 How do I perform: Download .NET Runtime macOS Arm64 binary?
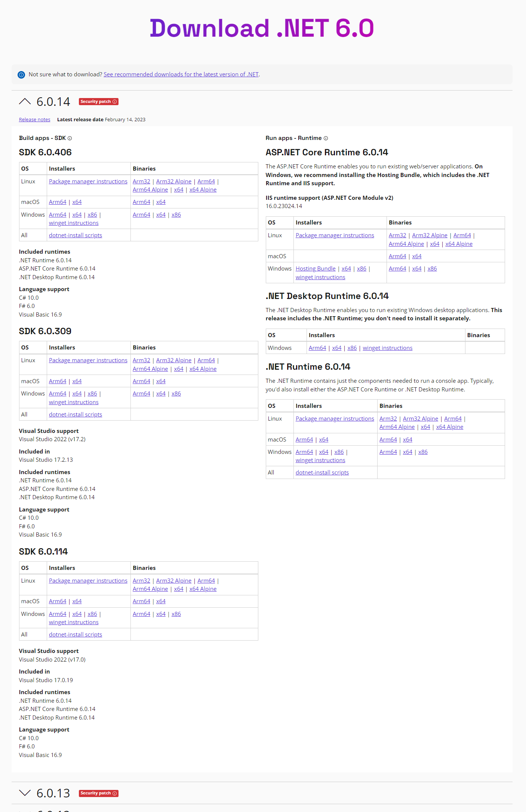point(388,439)
